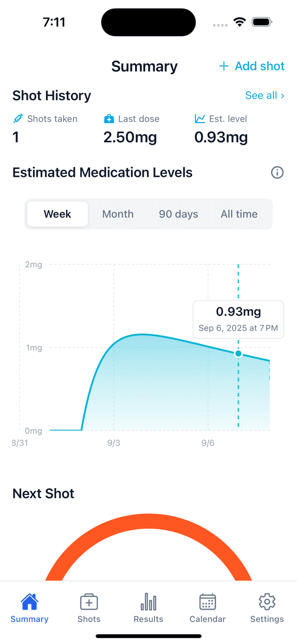Tap the 0.93mg chart tooltip
Image resolution: width=297 pixels, height=644 pixels.
point(238,319)
